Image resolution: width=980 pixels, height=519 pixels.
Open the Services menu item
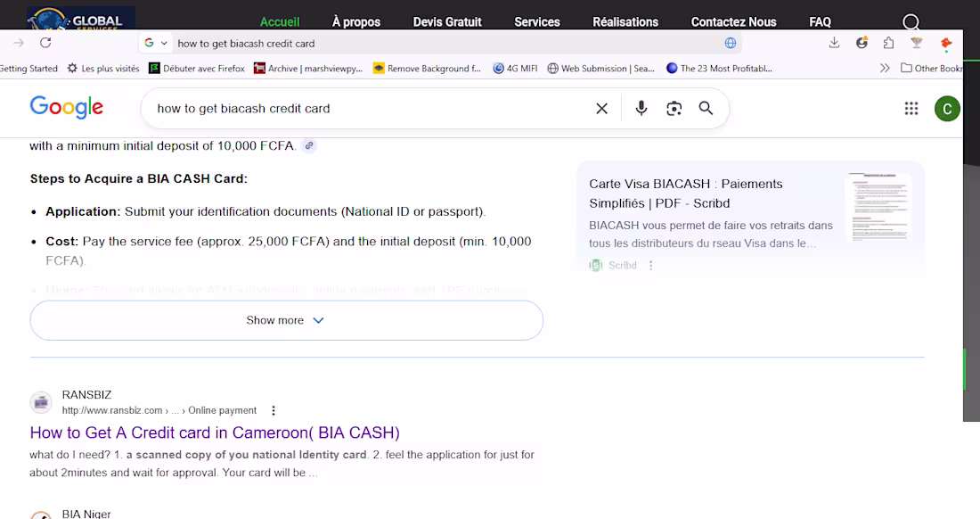click(537, 22)
